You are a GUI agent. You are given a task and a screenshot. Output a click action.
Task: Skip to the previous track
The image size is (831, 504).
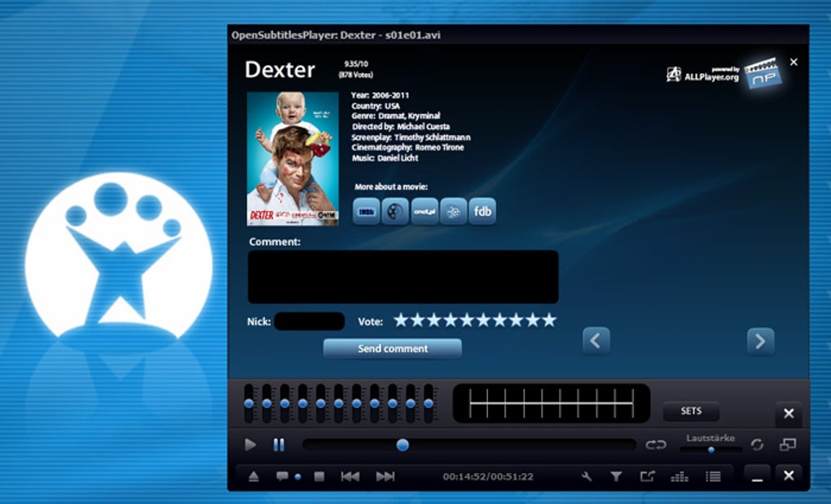click(350, 476)
